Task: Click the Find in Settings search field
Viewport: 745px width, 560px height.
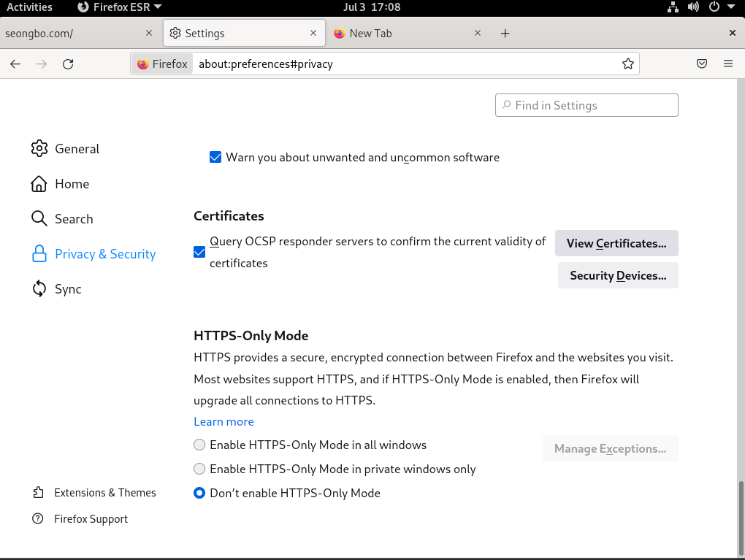Action: [x=587, y=105]
